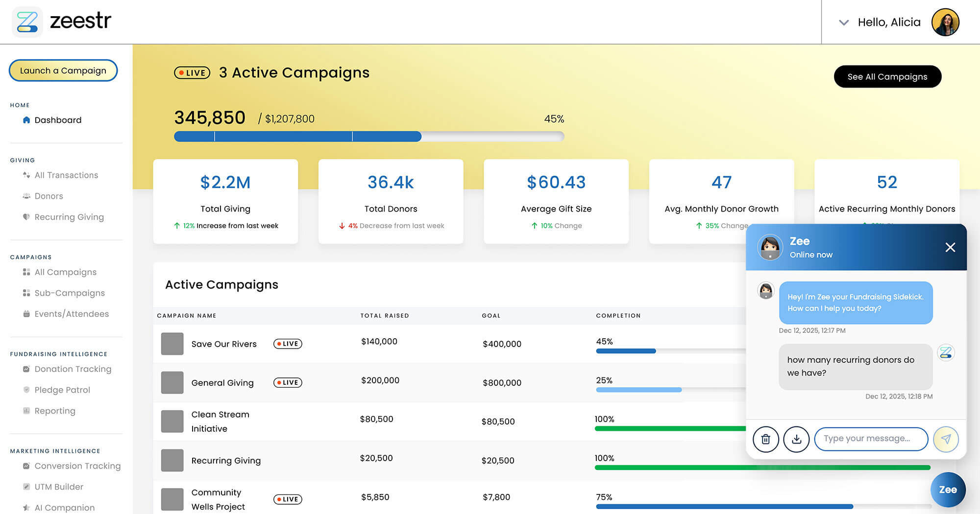Click the zeestr logo
This screenshot has height=514, width=980.
64,22
